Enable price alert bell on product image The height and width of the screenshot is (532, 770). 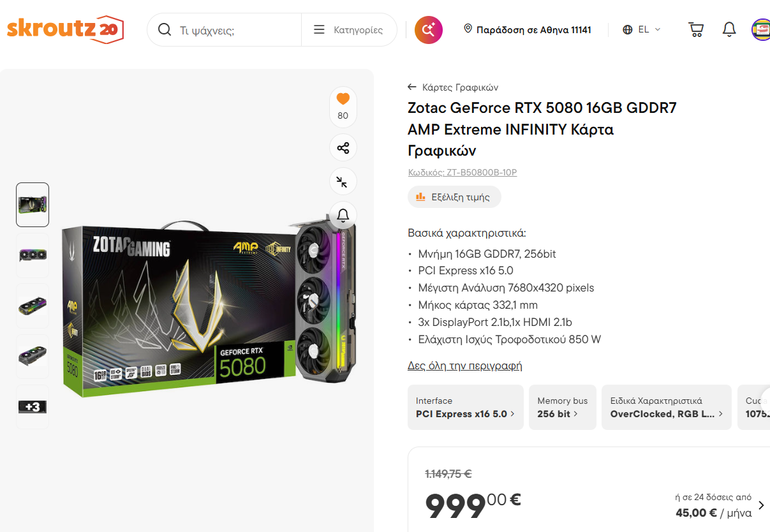343,215
